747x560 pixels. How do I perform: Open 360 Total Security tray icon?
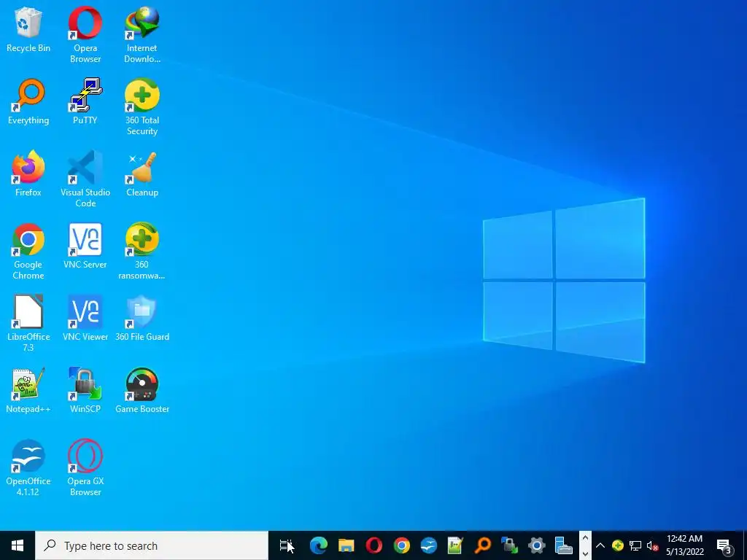click(618, 545)
